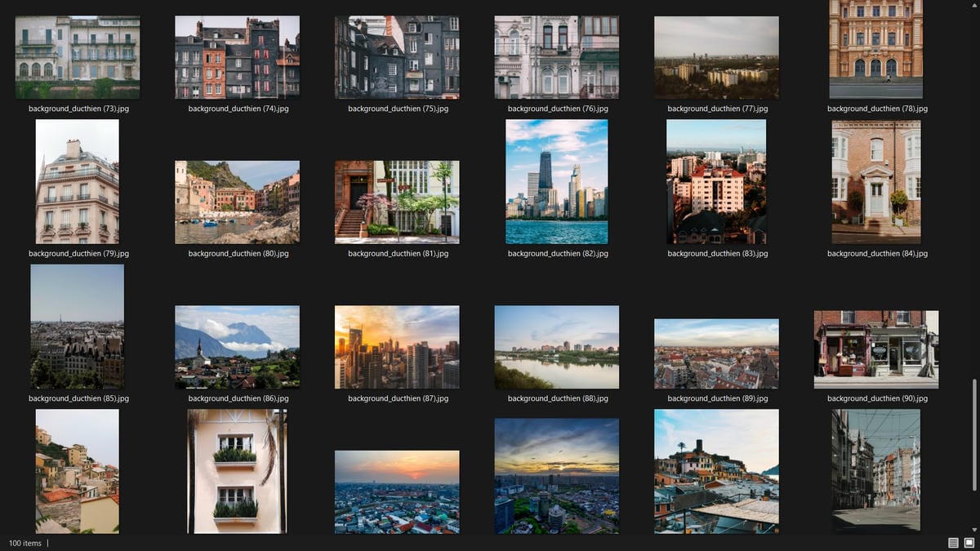The height and width of the screenshot is (551, 980).
Task: Click the scroll down arrow of scrollbar
Action: (975, 529)
